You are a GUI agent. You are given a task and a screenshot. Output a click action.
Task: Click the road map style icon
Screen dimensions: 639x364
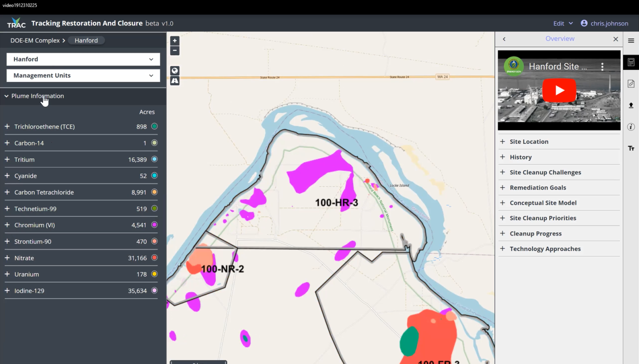point(174,81)
